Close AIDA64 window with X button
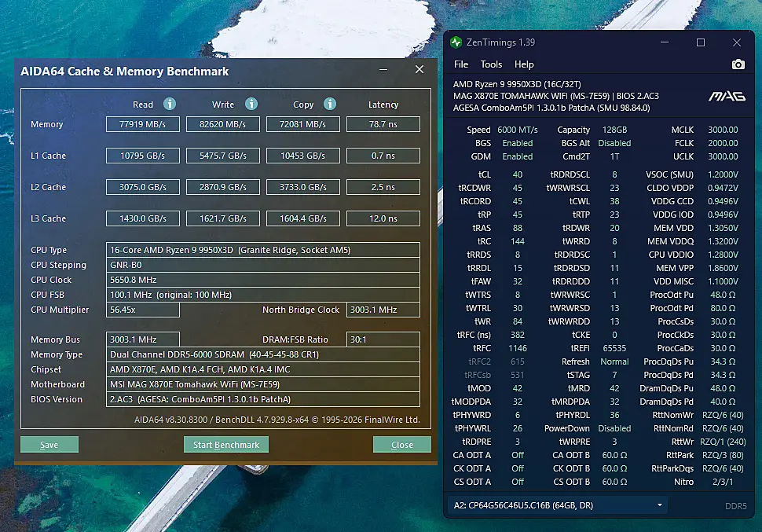Image resolution: width=762 pixels, height=532 pixels. tap(419, 69)
